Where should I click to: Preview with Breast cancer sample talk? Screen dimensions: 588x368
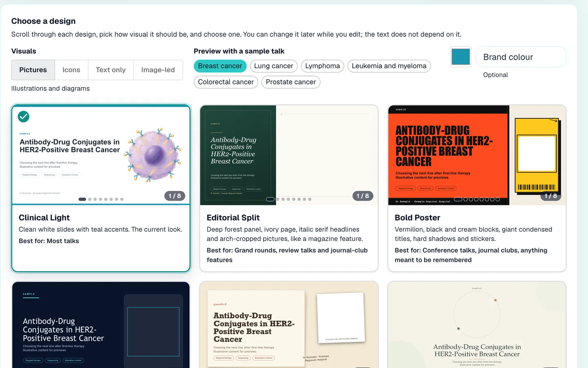pos(220,66)
